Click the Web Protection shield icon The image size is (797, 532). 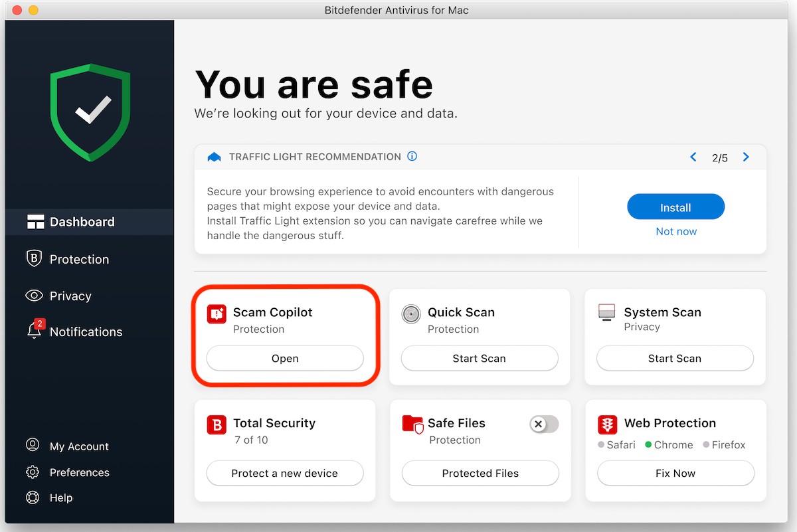click(608, 424)
